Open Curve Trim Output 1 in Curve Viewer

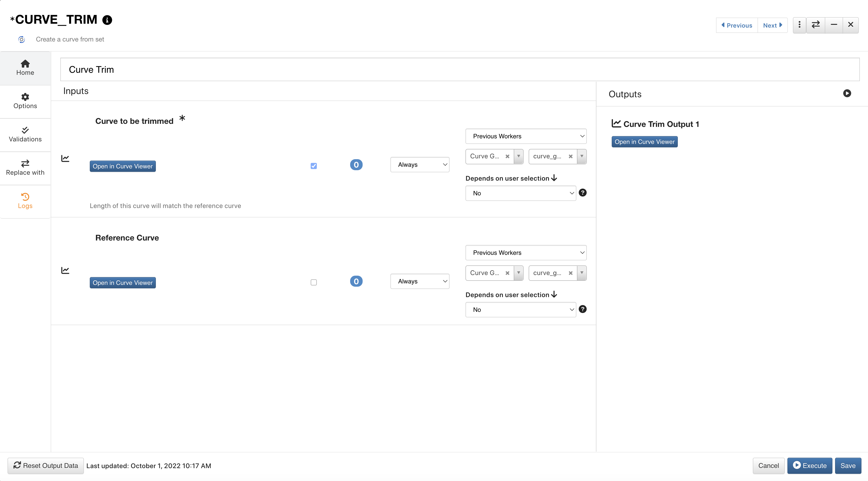pos(644,142)
